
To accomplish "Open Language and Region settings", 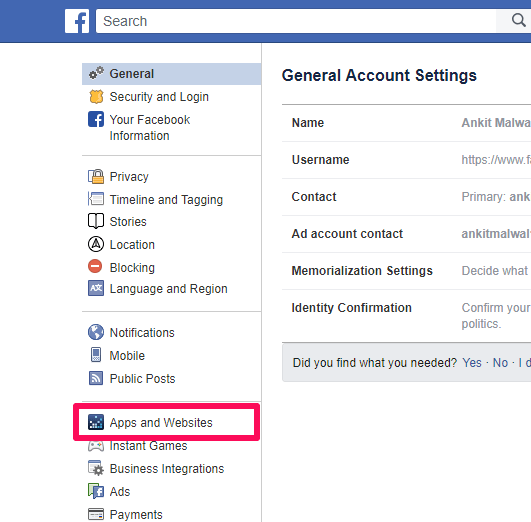I will point(169,289).
